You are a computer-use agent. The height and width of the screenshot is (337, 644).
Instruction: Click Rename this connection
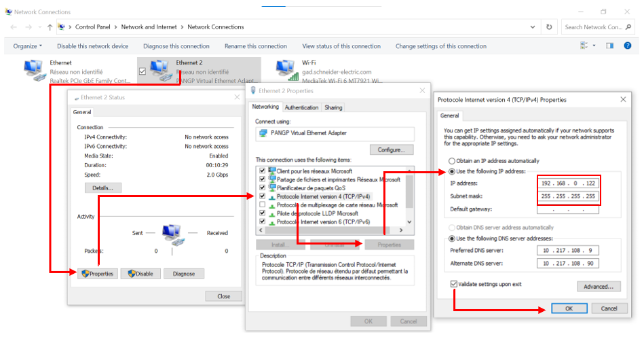tap(255, 46)
